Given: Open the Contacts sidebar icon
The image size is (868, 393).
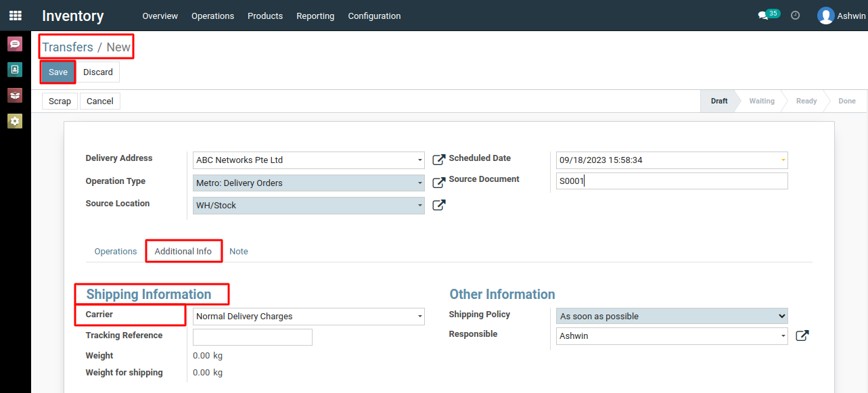Looking at the screenshot, I should (15, 69).
